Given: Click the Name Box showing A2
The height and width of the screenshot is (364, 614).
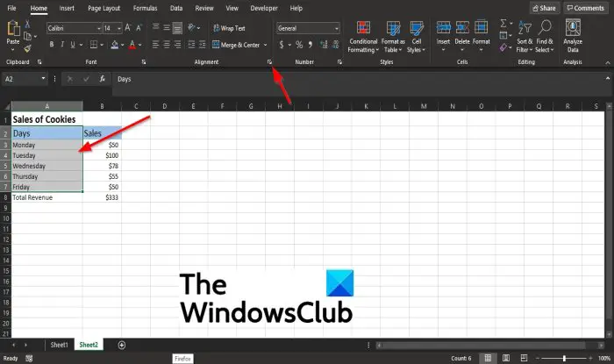Looking at the screenshot, I should 25,79.
